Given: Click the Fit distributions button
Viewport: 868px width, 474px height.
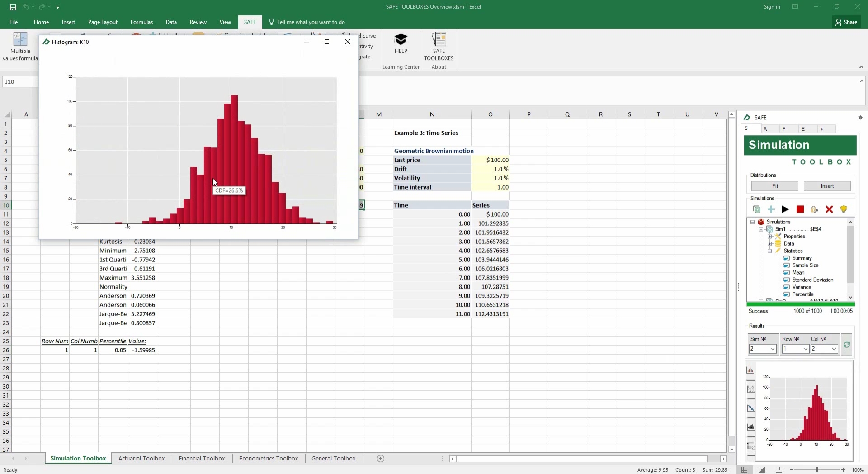Looking at the screenshot, I should (x=775, y=186).
